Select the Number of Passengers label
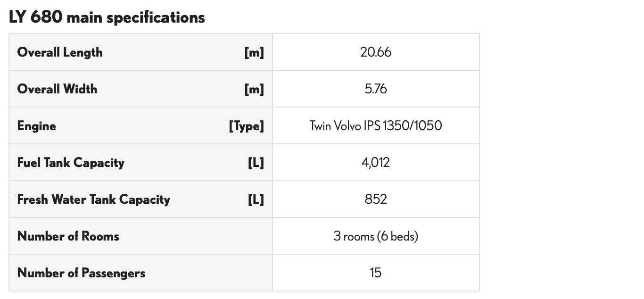Image resolution: width=644 pixels, height=299 pixels. 81,273
